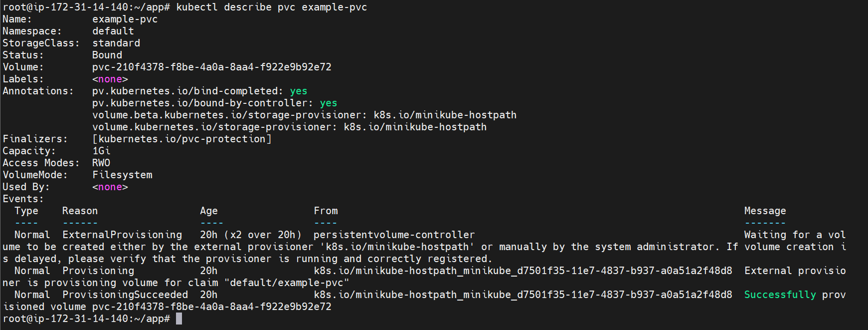Viewport: 868px width, 330px height.
Task: Click the "standard" StorageClass value
Action: click(116, 43)
